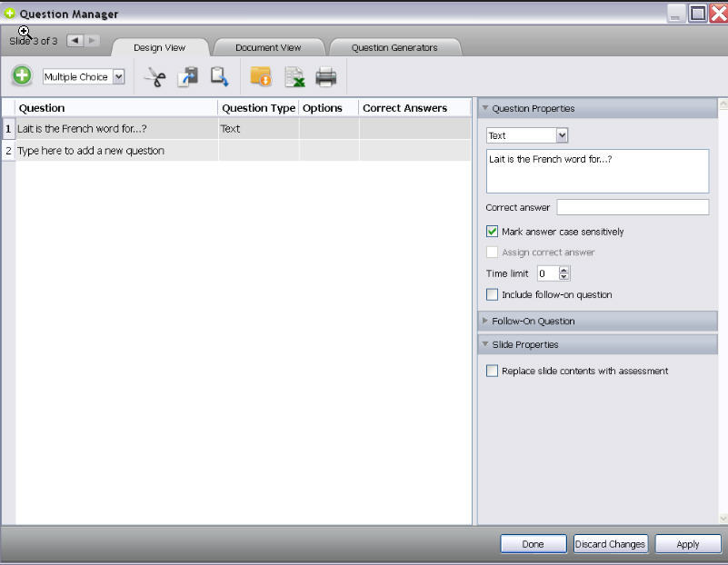Click the Question column header

116,107
